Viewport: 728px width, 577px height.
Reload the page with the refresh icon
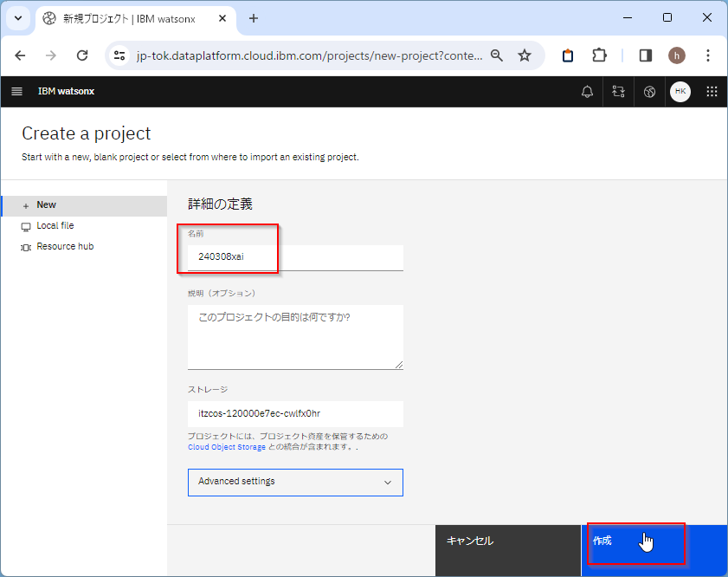[x=82, y=55]
